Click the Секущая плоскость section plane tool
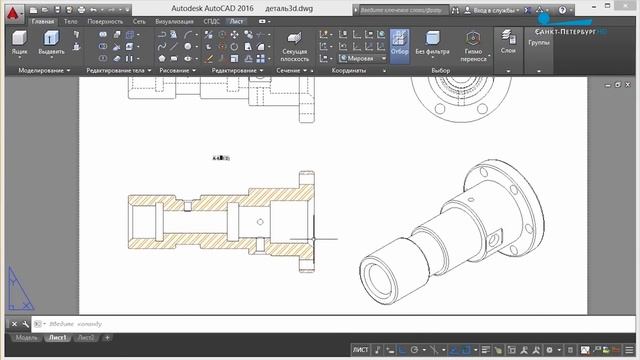 click(294, 47)
